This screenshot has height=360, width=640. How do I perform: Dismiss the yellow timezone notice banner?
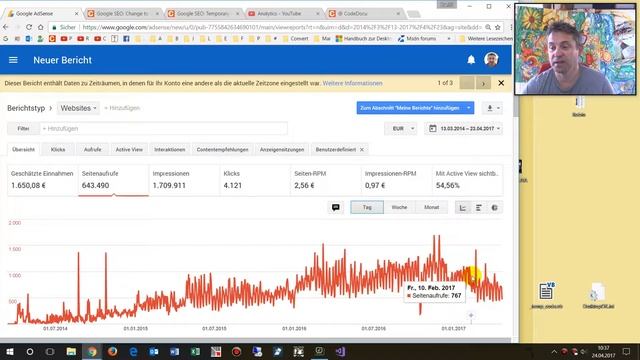click(501, 83)
